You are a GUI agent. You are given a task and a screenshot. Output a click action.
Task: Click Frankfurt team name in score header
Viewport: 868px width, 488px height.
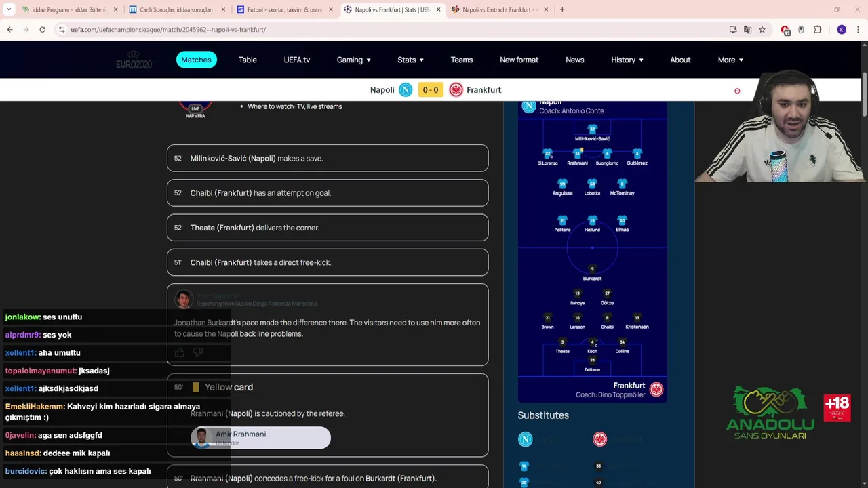484,89
